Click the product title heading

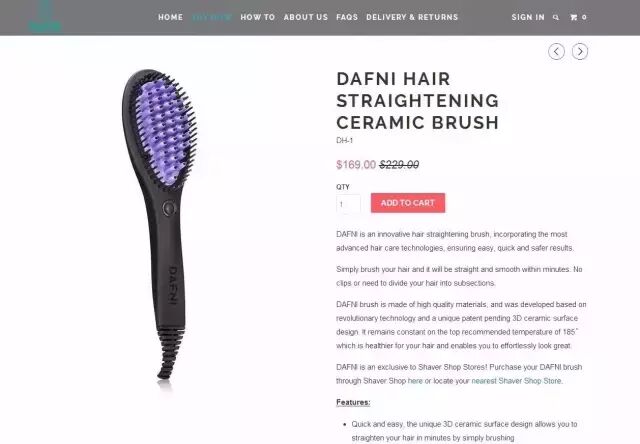click(418, 101)
